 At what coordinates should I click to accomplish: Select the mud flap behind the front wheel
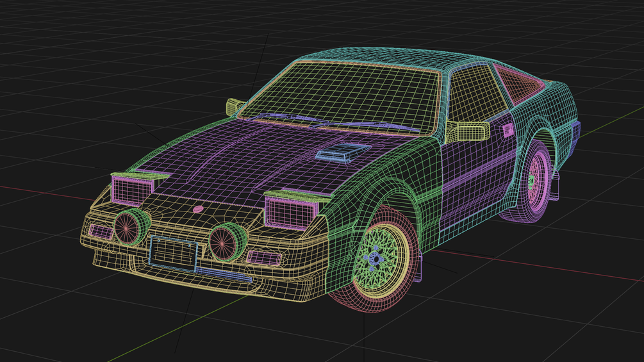(x=419, y=267)
